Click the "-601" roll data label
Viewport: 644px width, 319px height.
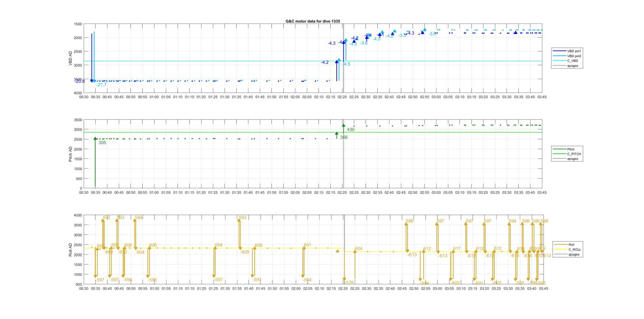click(x=479, y=283)
